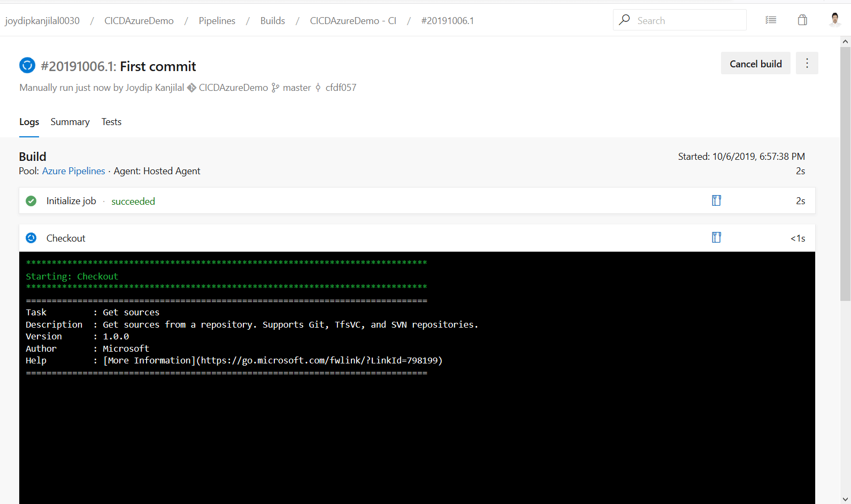The height and width of the screenshot is (504, 851).
Task: Cancel the running build
Action: [756, 64]
